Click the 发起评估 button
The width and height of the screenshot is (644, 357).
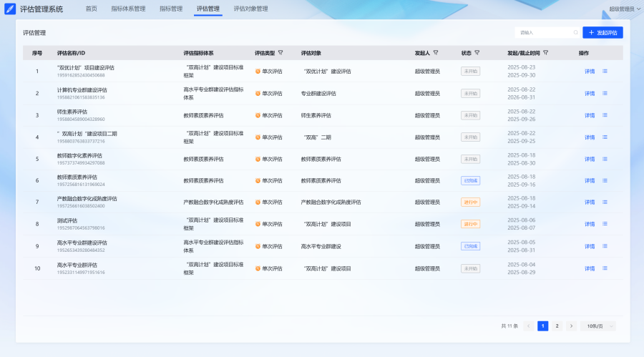(x=602, y=32)
